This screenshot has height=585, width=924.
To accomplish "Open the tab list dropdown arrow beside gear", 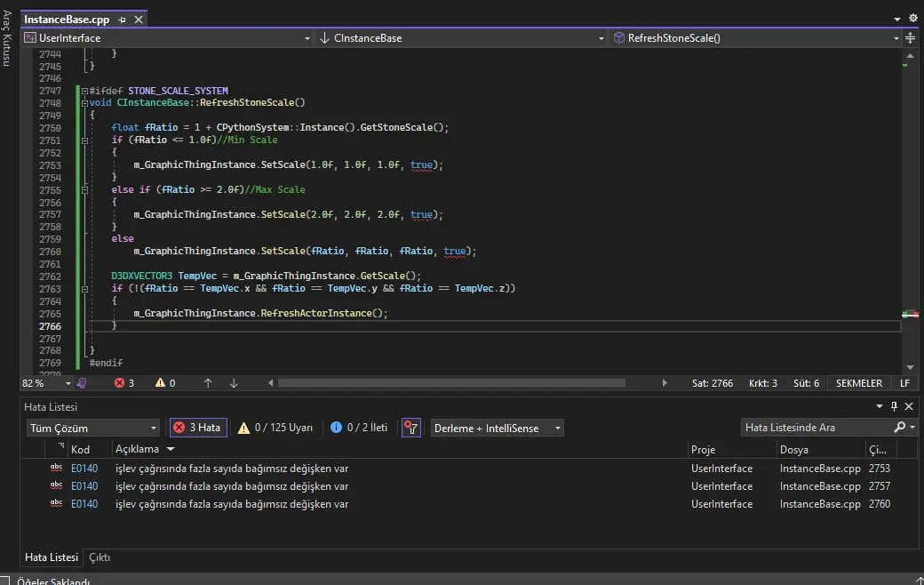I will (x=896, y=19).
